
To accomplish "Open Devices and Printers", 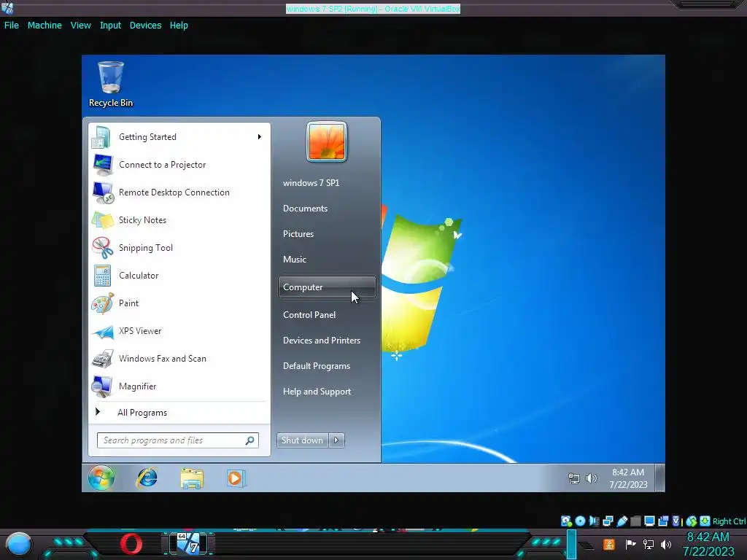I will coord(327,341).
